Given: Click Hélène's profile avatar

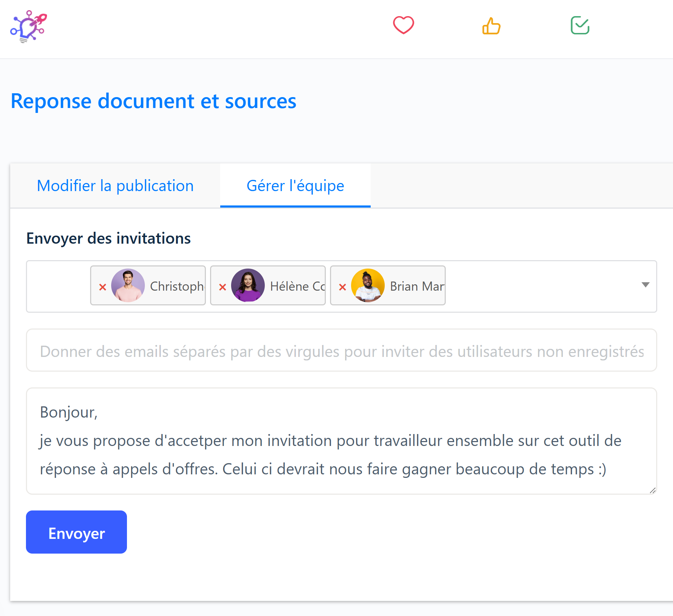Looking at the screenshot, I should coord(248,285).
